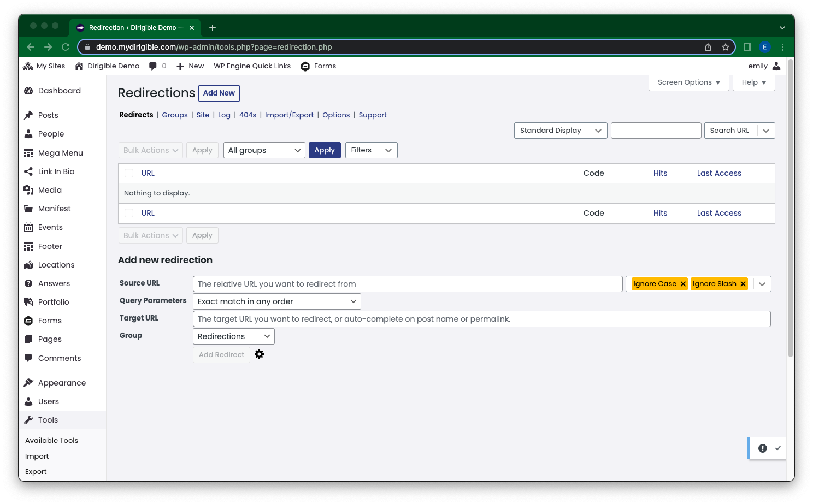This screenshot has height=504, width=813.
Task: Click the Comments bubble icon in sidebar
Action: (28, 358)
